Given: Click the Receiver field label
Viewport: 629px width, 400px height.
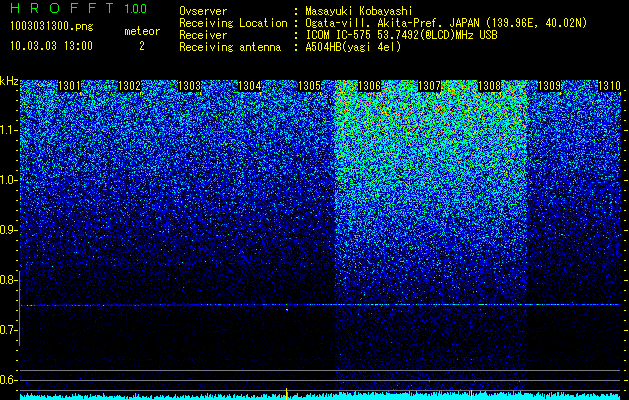Looking at the screenshot, I should click(x=203, y=35).
